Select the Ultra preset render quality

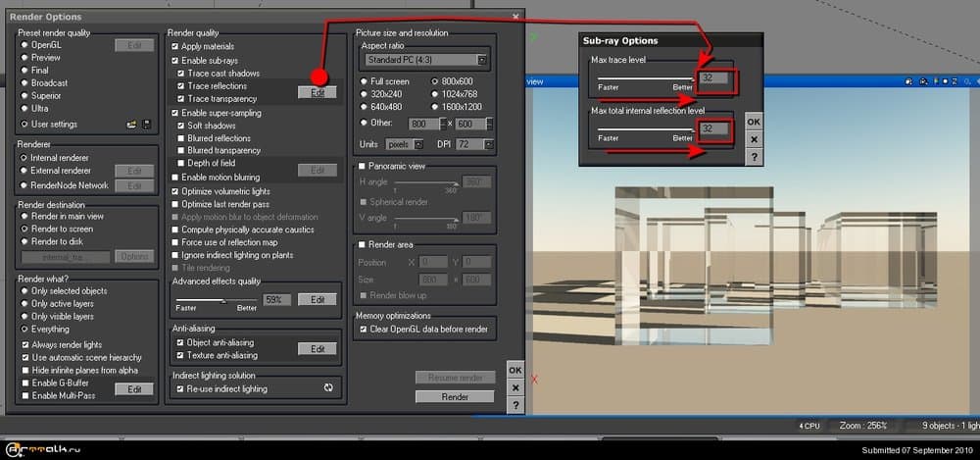pyautogui.click(x=24, y=109)
